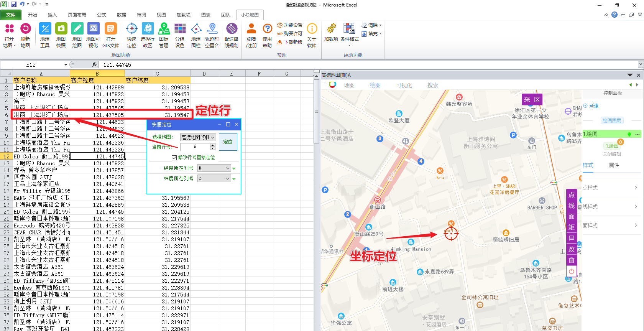The image size is (644, 331).
Task: Select the 面 polygon drawing tool on map
Action: tap(572, 216)
